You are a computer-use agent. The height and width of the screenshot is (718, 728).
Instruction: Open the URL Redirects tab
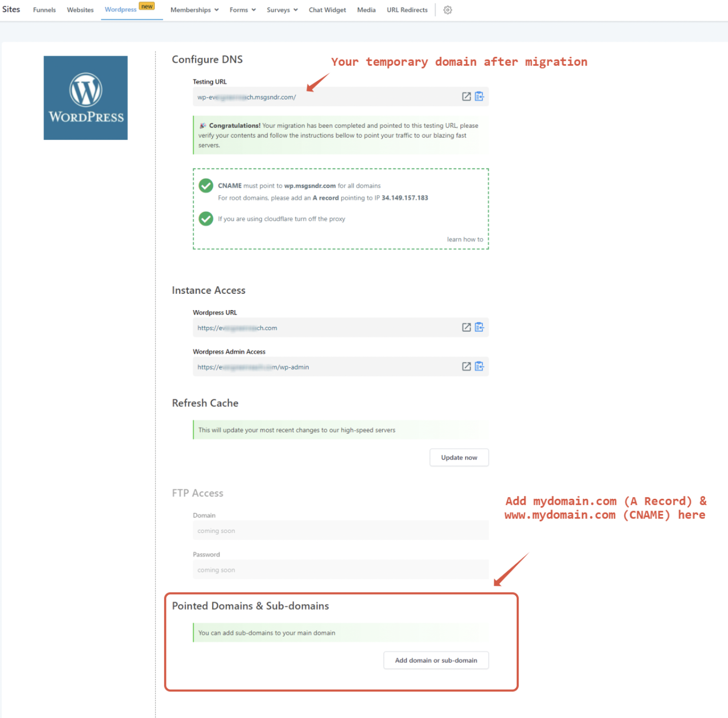click(407, 10)
